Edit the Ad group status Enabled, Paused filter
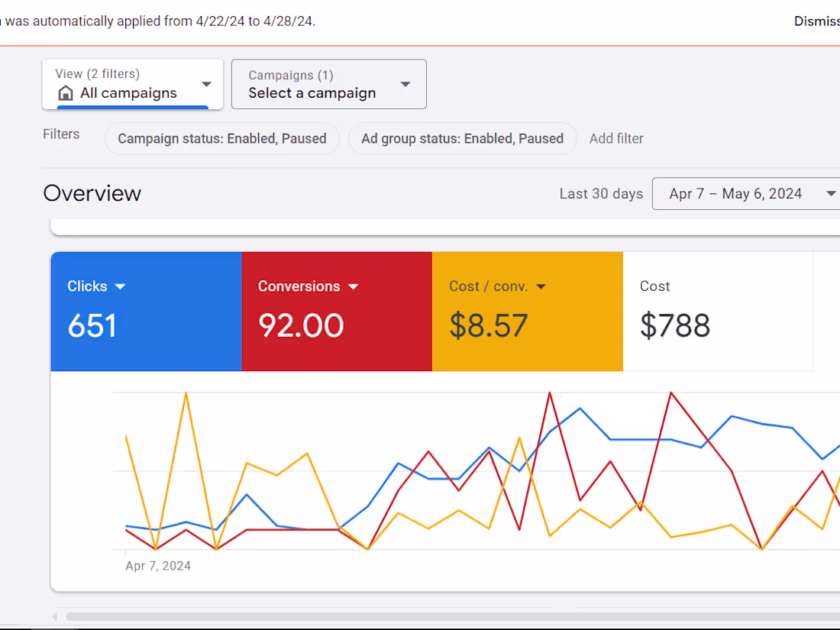 tap(462, 138)
